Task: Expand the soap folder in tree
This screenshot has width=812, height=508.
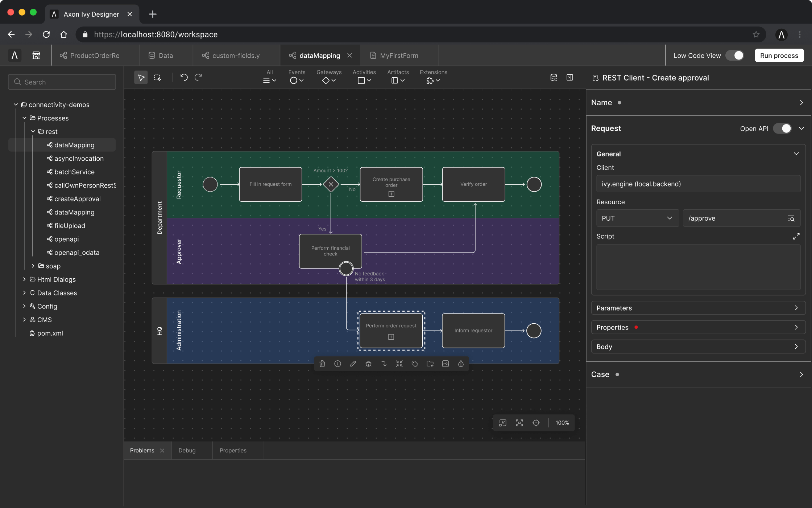Action: click(x=33, y=266)
